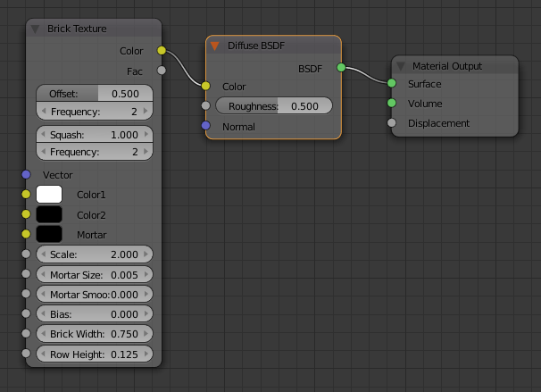Click the Brick Width input socket
The height and width of the screenshot is (392, 541).
[26, 333]
